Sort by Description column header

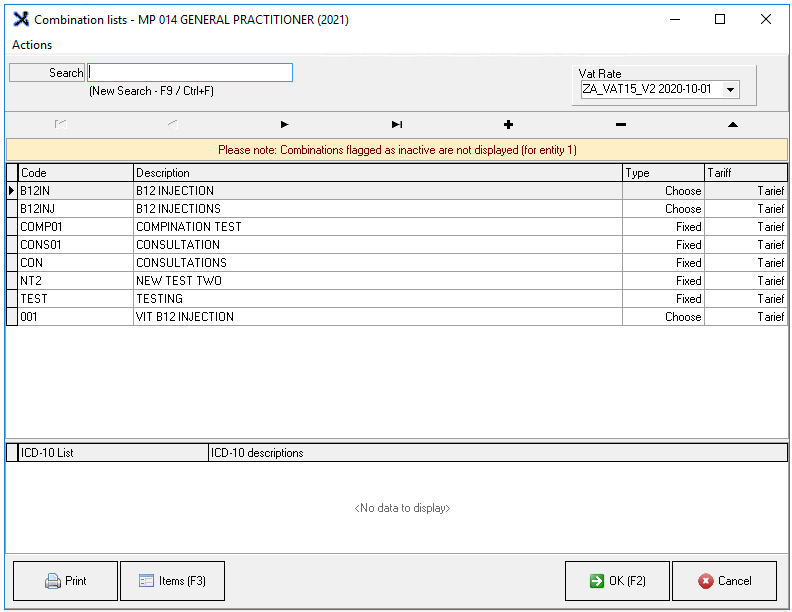tap(377, 173)
